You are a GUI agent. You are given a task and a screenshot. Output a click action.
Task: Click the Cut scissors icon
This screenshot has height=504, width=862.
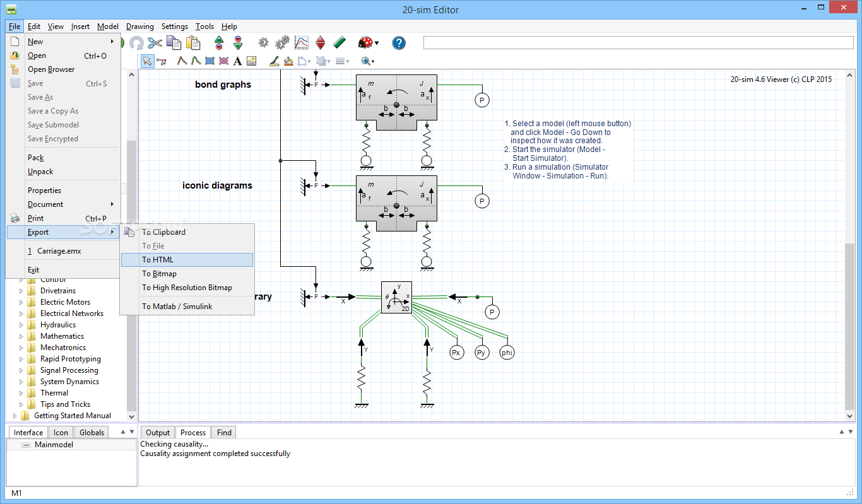(155, 43)
